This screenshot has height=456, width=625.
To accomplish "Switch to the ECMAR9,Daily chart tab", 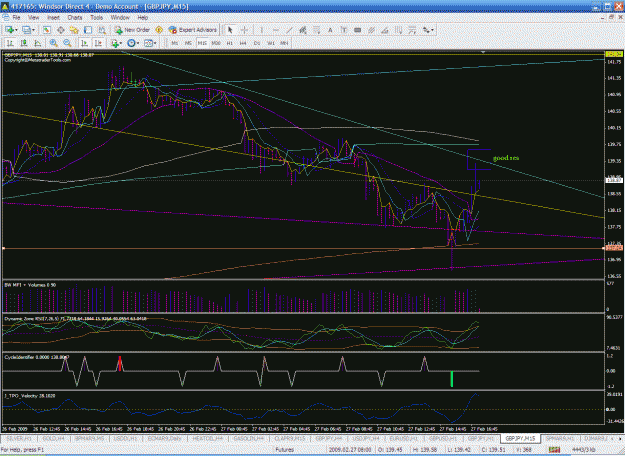I will tap(165, 438).
